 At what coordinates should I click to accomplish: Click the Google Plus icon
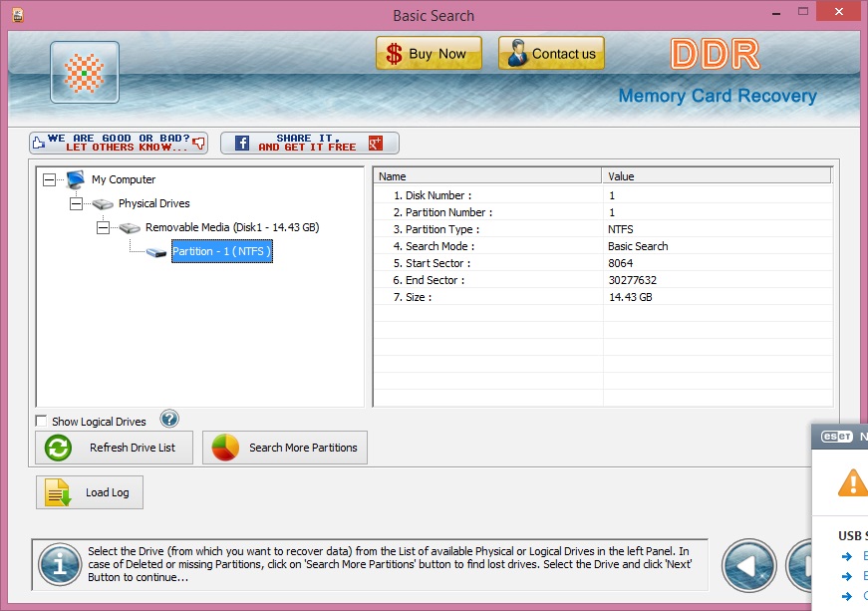[x=376, y=143]
